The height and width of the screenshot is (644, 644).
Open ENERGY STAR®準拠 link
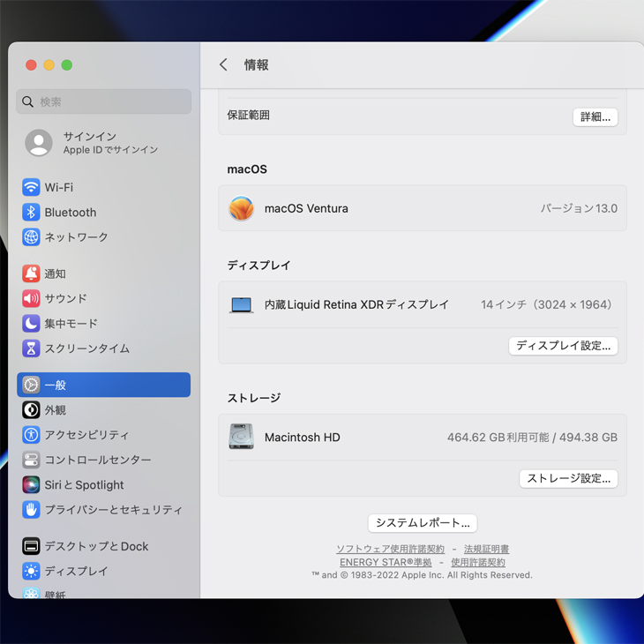click(386, 562)
